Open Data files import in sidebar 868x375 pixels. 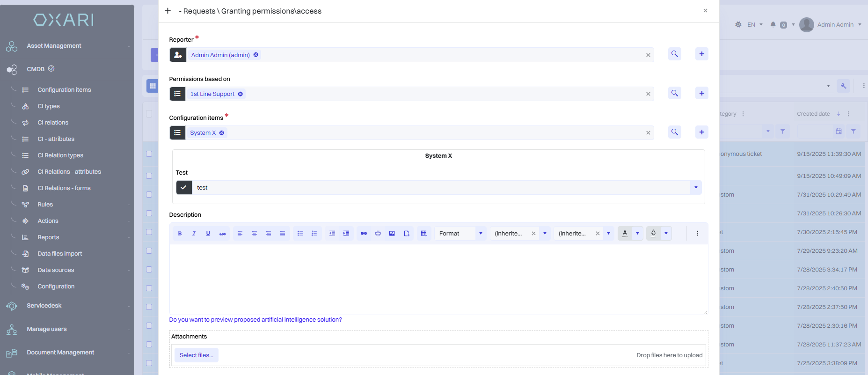click(59, 254)
